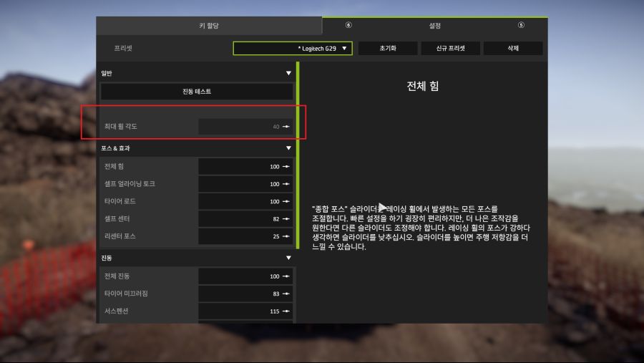Image resolution: width=644 pixels, height=363 pixels.
Task: Click the 최대 휠 각도 label
Action: (x=121, y=127)
